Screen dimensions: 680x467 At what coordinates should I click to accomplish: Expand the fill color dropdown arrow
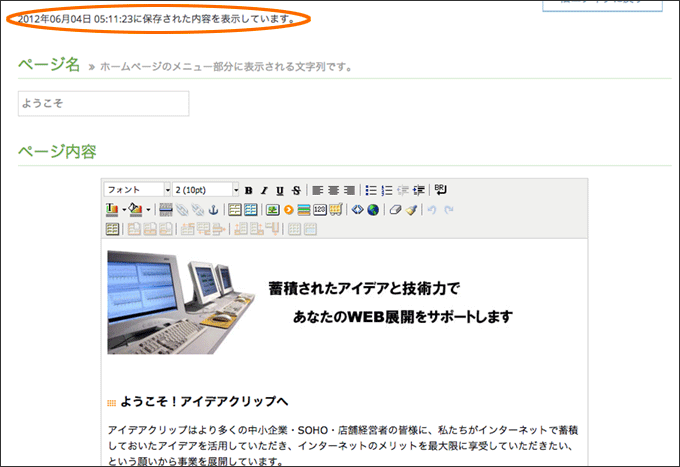tap(148, 210)
